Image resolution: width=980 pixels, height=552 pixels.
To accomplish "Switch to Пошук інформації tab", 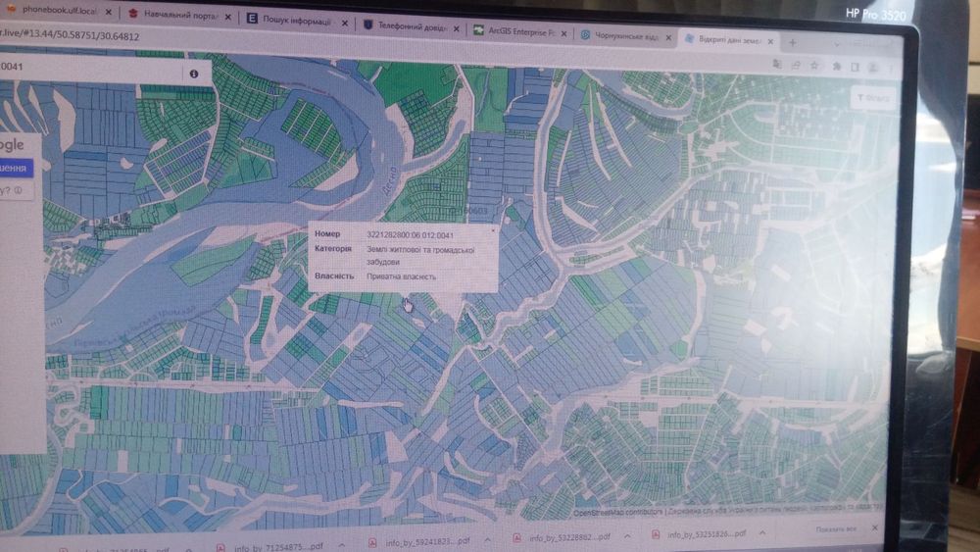I will pos(296,21).
